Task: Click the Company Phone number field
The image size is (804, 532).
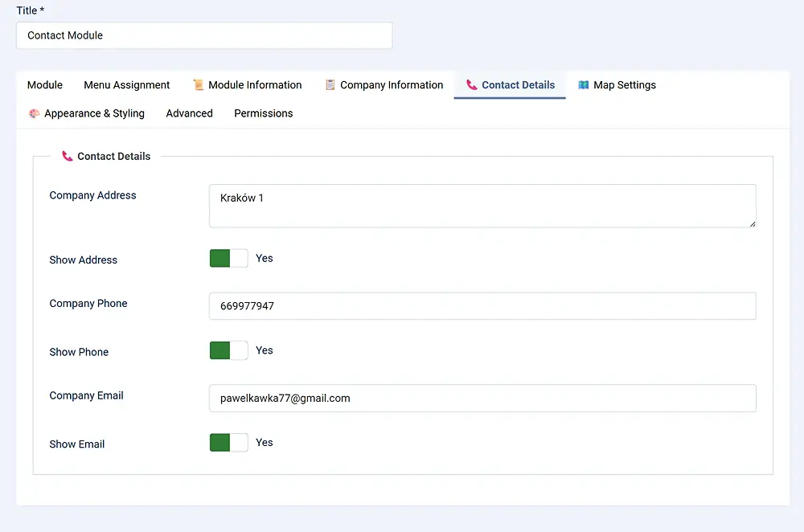Action: point(482,306)
